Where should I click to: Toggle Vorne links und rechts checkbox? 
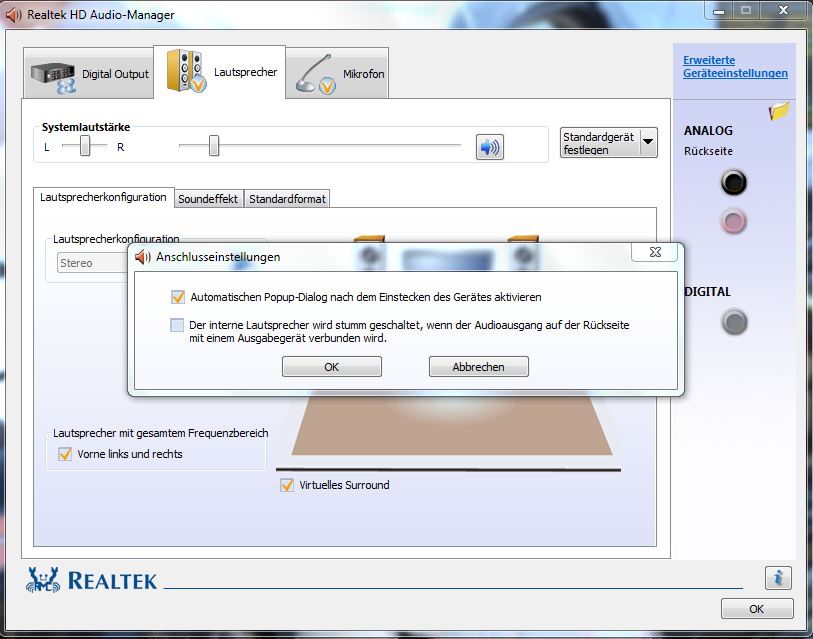click(x=65, y=454)
